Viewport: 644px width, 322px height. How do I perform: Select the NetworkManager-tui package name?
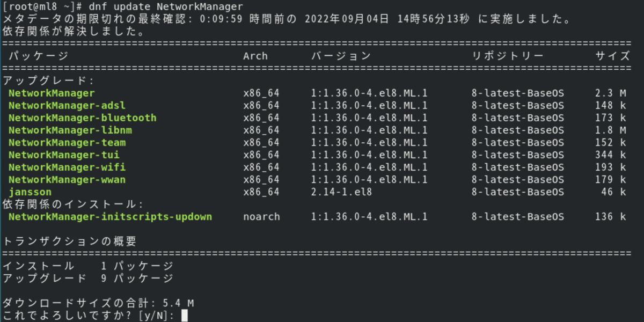pos(64,155)
